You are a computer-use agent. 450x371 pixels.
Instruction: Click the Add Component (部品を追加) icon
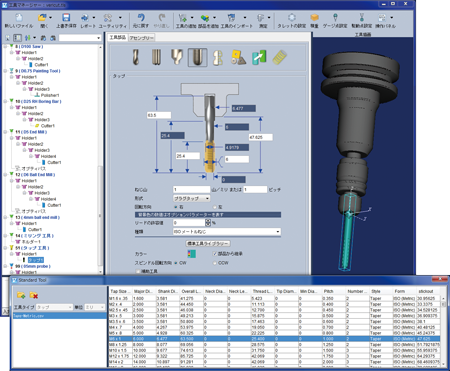[x=205, y=17]
